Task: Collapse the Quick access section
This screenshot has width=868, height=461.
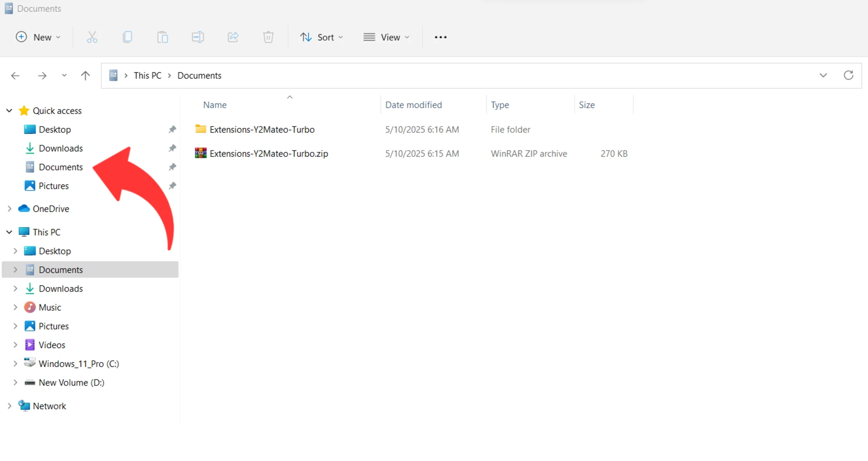Action: [x=9, y=111]
